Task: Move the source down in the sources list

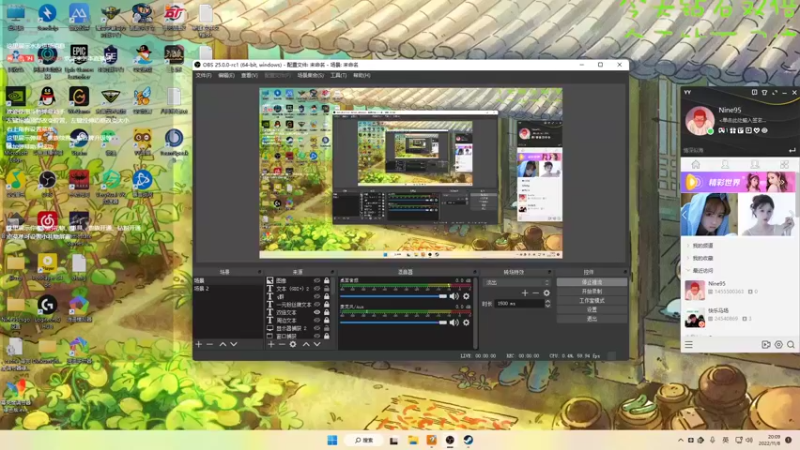Action: (317, 344)
